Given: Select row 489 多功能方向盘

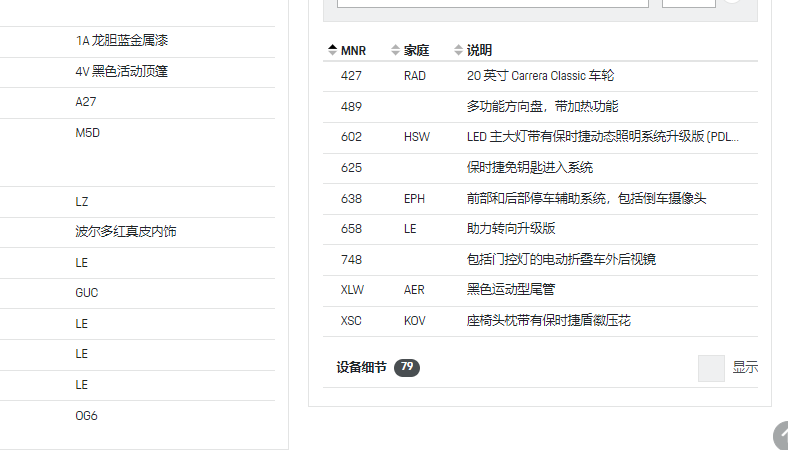Looking at the screenshot, I should 540,107.
